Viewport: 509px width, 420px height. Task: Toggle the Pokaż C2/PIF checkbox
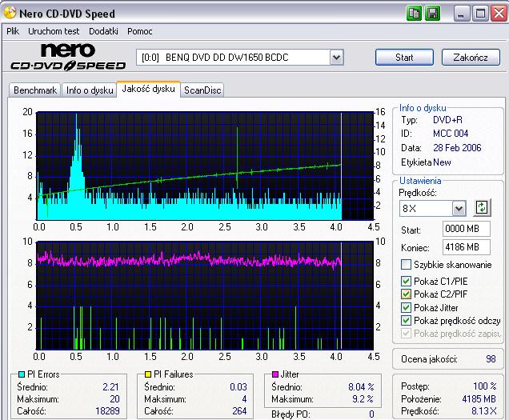click(406, 294)
